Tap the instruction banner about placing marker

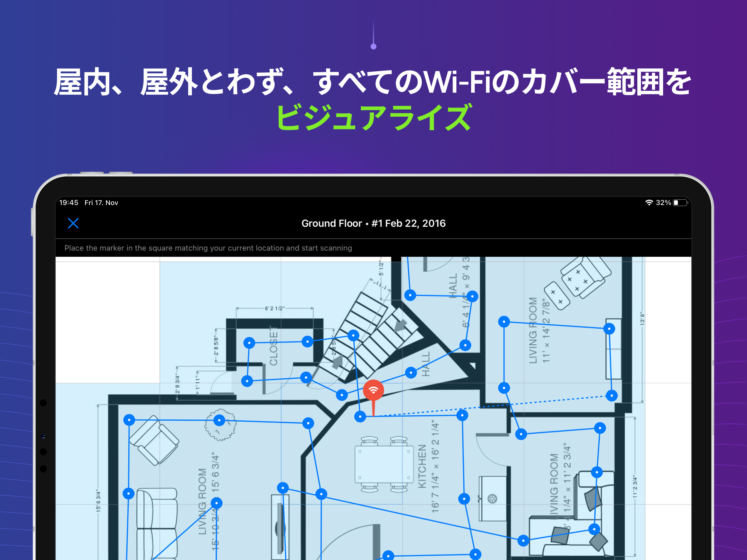coord(208,248)
